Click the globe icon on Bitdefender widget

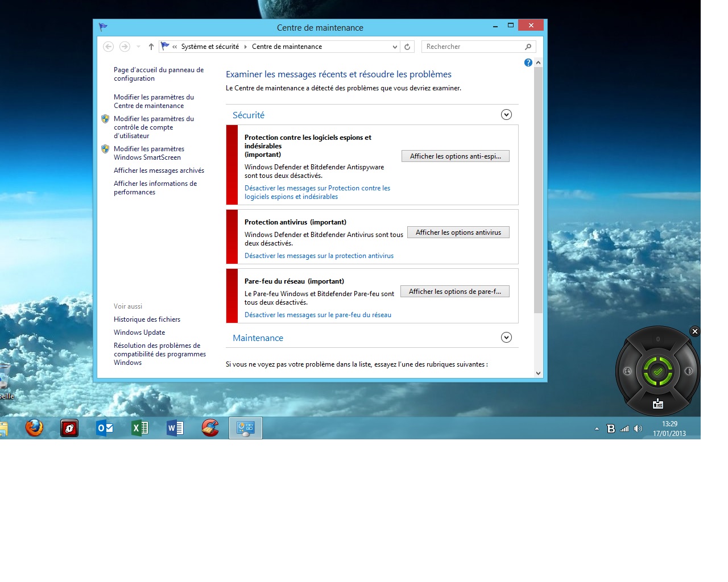pyautogui.click(x=627, y=371)
